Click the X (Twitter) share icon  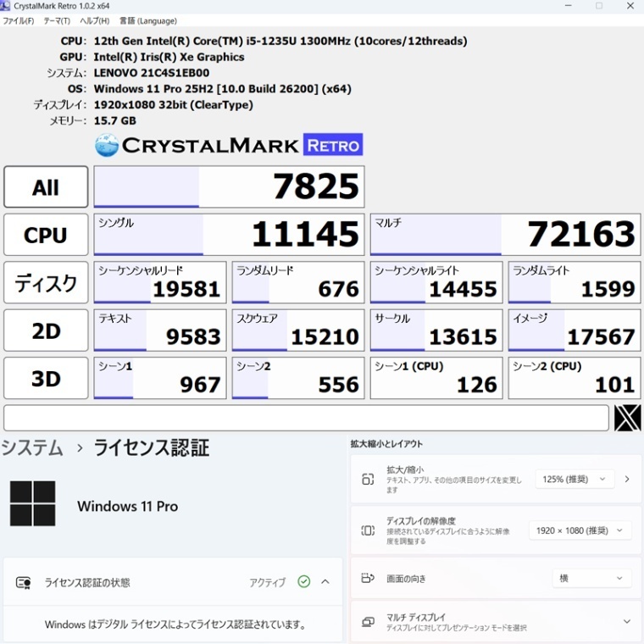(627, 418)
